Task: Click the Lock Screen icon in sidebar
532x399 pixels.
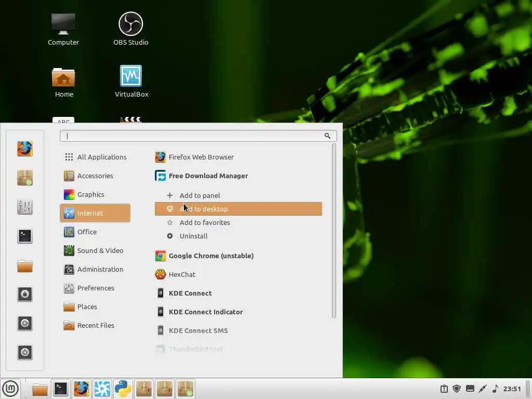Action: coord(25,294)
